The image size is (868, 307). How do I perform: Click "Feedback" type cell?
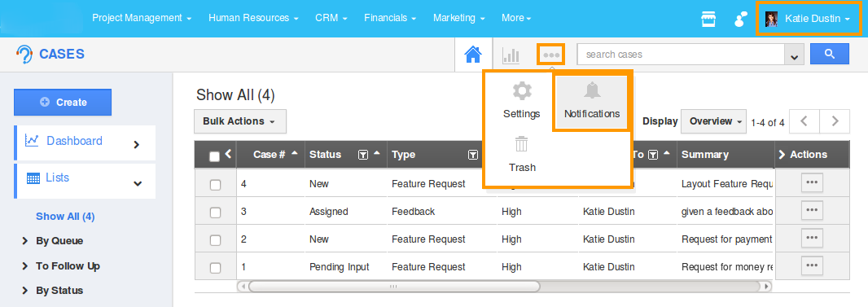(x=413, y=212)
